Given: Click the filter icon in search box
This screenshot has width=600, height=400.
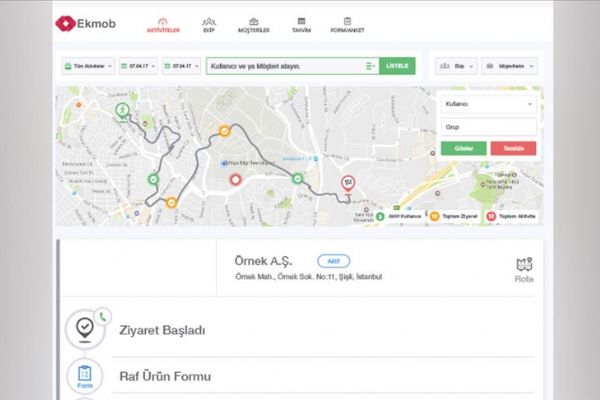Looking at the screenshot, I should [370, 66].
